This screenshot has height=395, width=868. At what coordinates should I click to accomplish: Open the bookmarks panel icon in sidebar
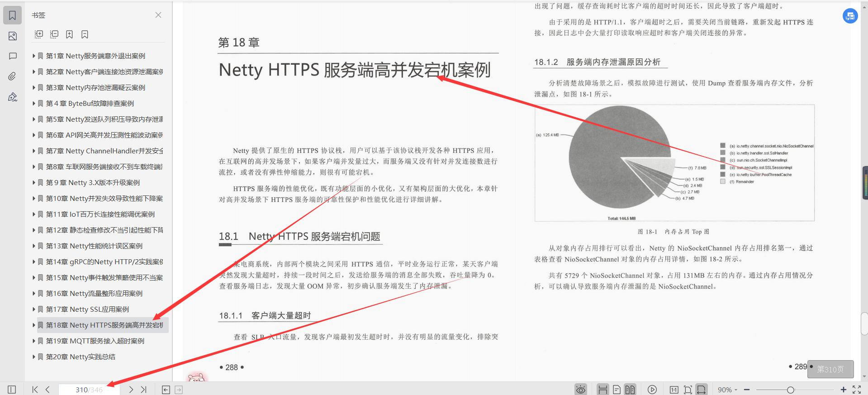click(x=13, y=15)
